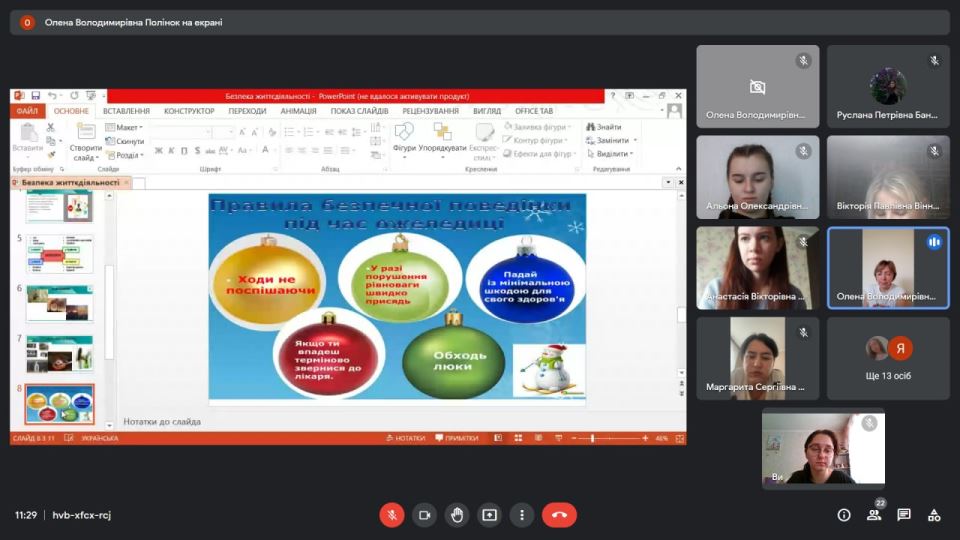
Task: Click the PowerPoint Help question mark icon
Action: click(x=612, y=96)
